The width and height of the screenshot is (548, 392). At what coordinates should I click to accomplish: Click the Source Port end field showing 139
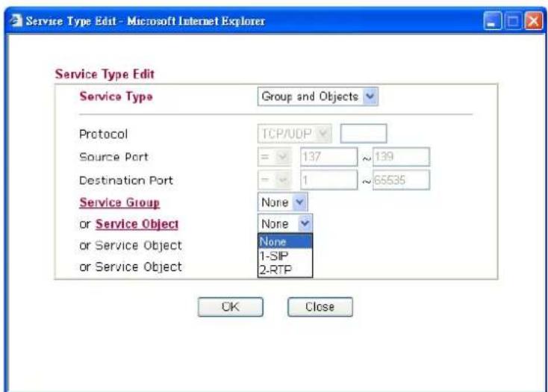(x=401, y=157)
